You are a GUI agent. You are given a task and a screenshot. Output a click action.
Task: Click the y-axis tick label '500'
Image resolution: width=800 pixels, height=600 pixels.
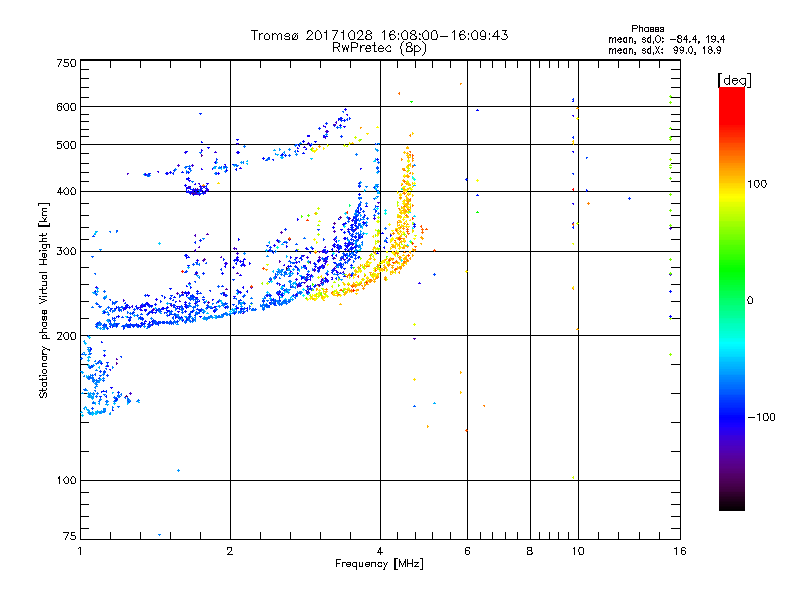tap(66, 145)
